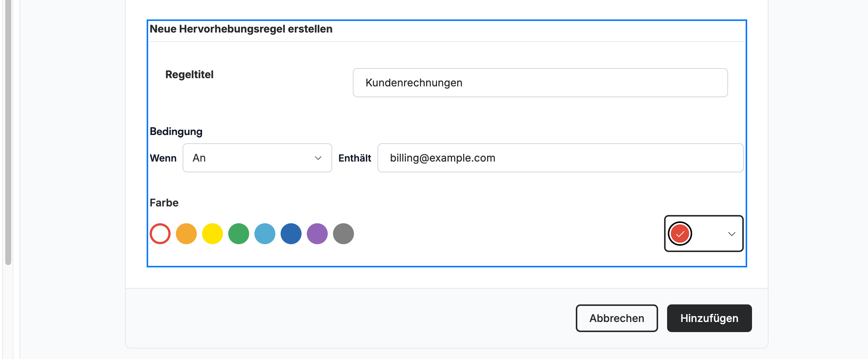Click the Neue Hervorhebungsregel erstellen heading
The width and height of the screenshot is (868, 359).
click(241, 29)
